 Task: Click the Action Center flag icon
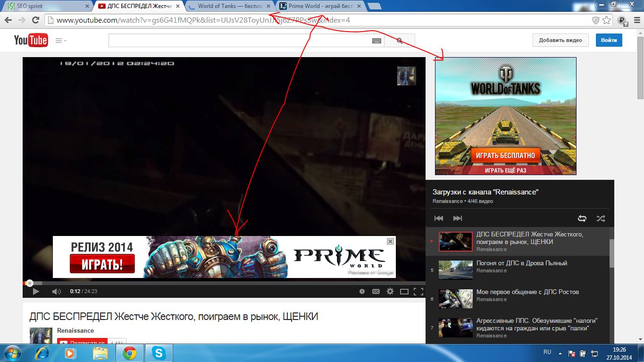(x=571, y=353)
